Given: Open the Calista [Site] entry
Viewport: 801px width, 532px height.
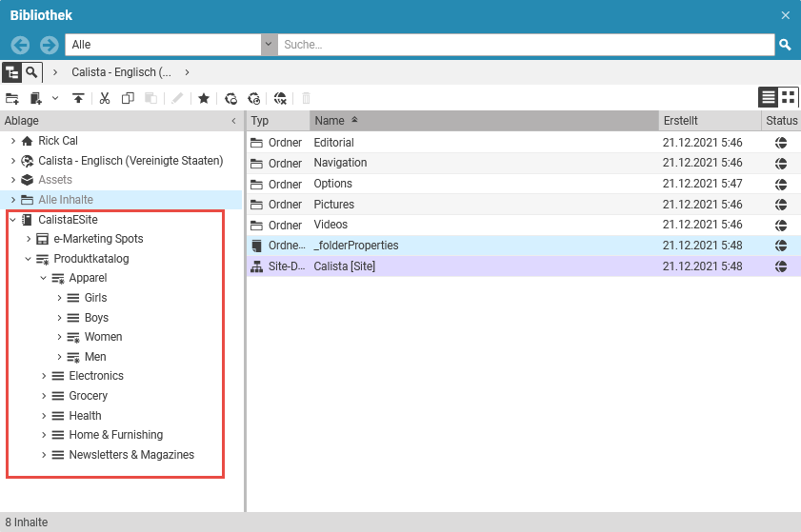Looking at the screenshot, I should pos(345,266).
